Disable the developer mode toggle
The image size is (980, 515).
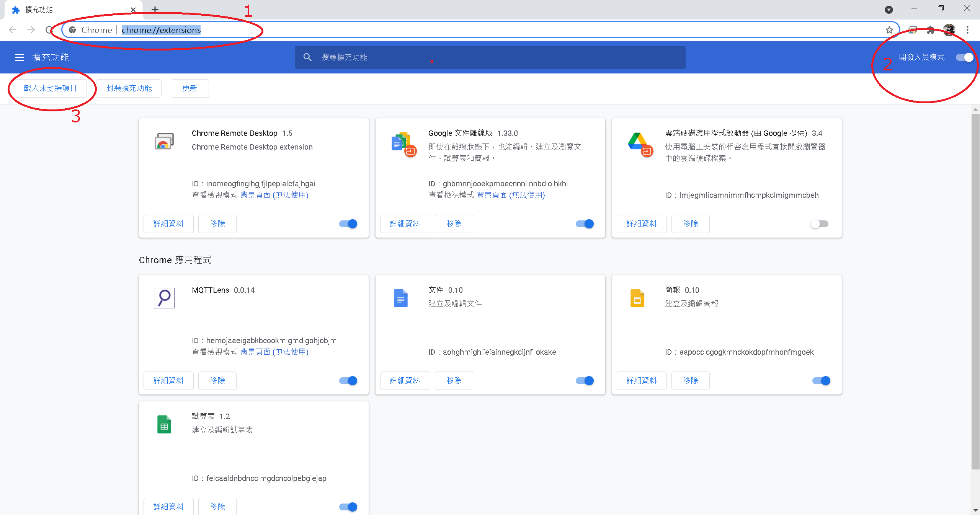tap(964, 57)
